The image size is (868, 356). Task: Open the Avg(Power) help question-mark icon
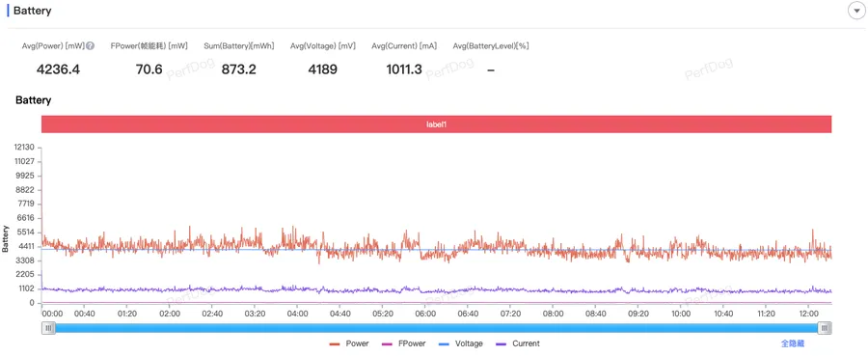tap(90, 46)
